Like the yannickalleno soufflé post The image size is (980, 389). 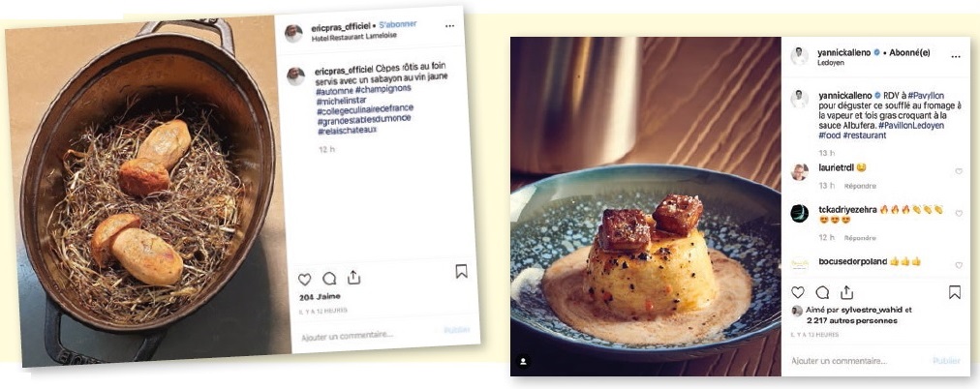click(x=798, y=292)
